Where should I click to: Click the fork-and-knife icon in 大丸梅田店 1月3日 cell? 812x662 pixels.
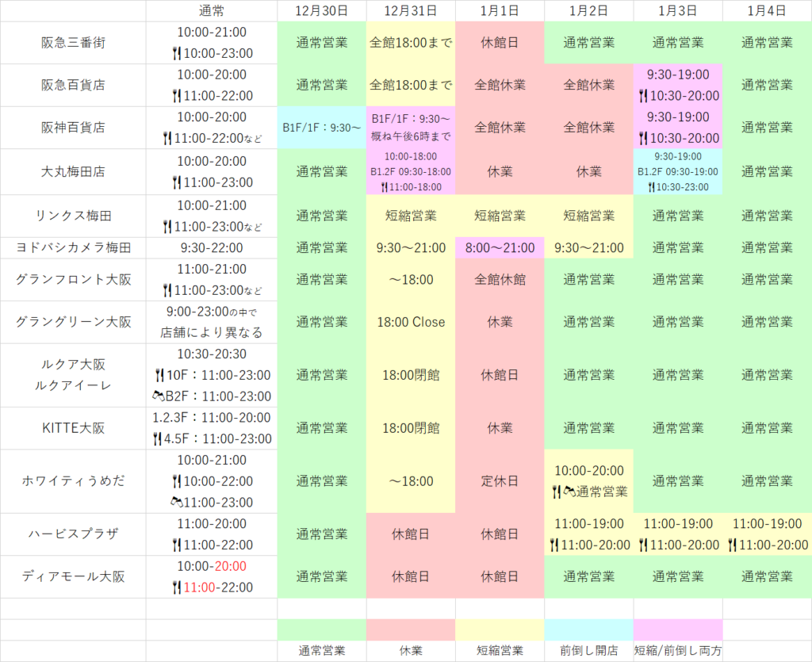650,189
